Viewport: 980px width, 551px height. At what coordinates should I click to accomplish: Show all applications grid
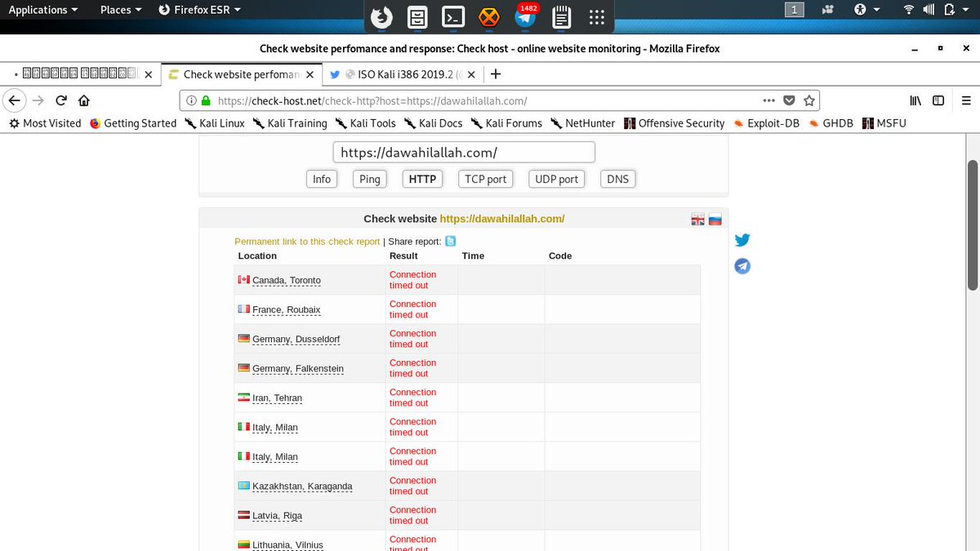click(597, 16)
